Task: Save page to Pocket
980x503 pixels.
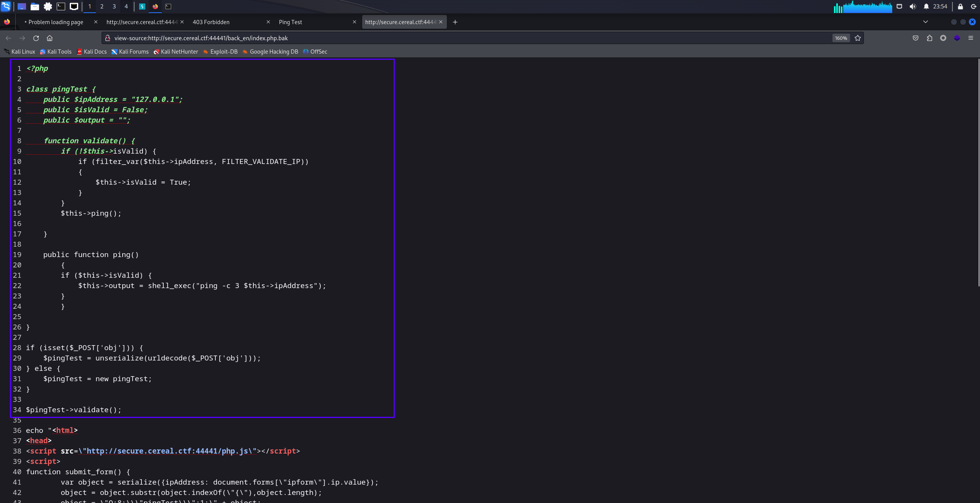Action: point(916,38)
